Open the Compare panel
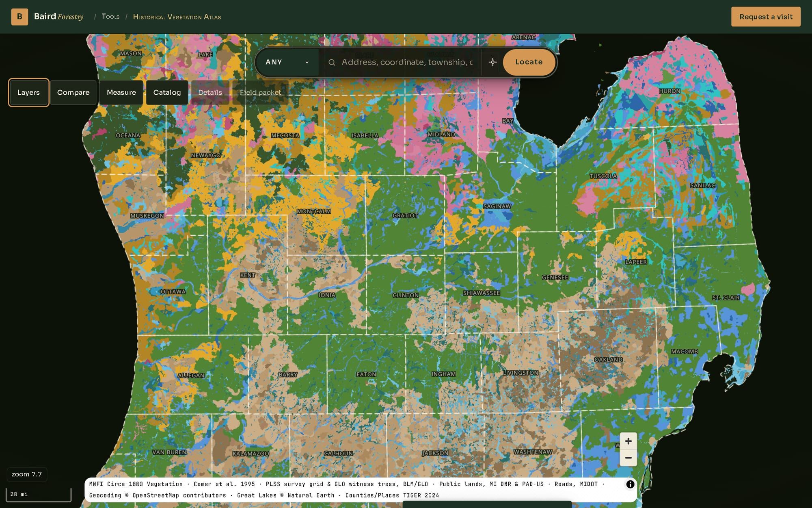Viewport: 812px width, 508px height. (73, 93)
